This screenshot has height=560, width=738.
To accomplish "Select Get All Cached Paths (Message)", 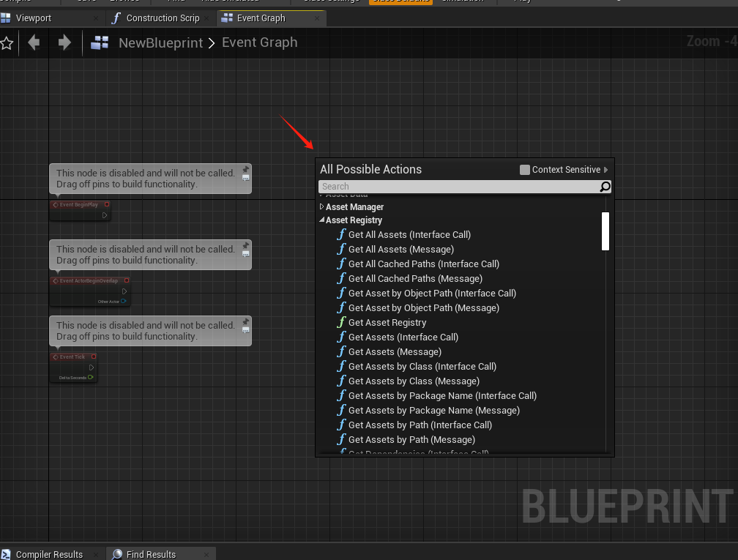I will (x=415, y=279).
